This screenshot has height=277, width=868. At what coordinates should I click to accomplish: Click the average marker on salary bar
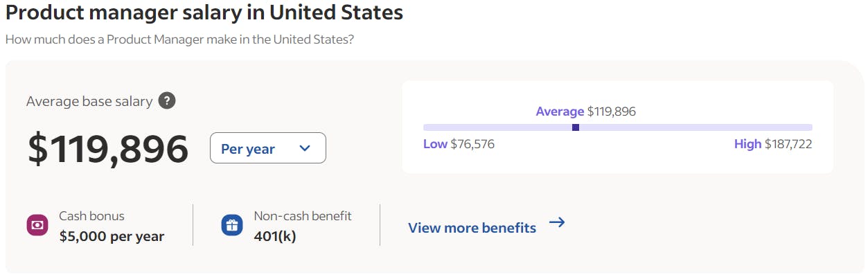click(x=576, y=127)
